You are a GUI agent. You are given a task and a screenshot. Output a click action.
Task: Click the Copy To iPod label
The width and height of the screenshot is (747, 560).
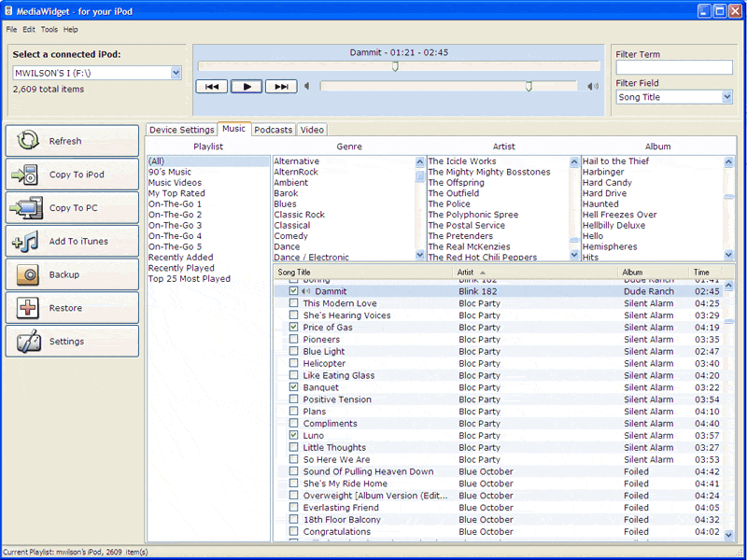coord(77,175)
